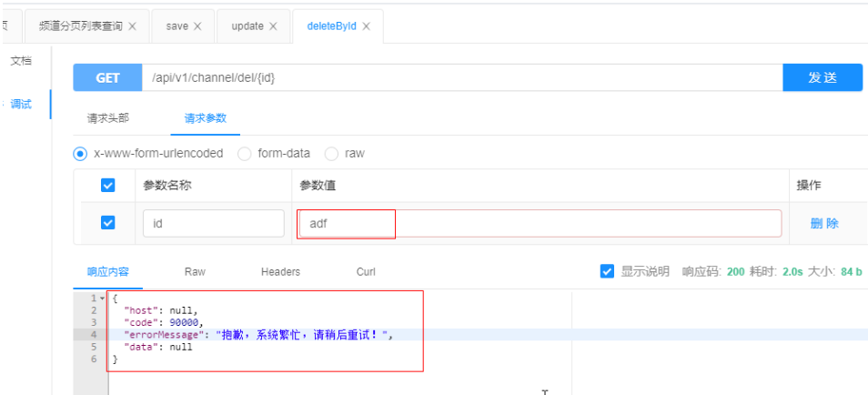Open the 文档 sidebar section
The width and height of the screenshot is (868, 395).
pos(21,61)
